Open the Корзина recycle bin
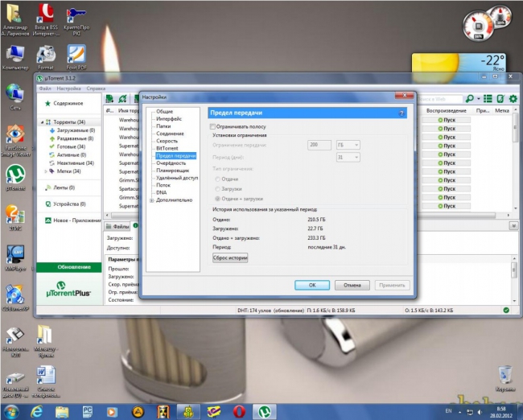This screenshot has height=420, width=523. 505,379
